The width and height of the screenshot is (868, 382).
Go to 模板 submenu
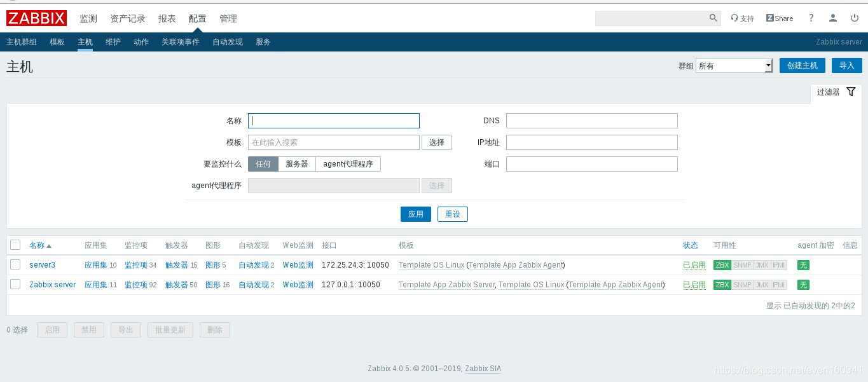[x=57, y=42]
